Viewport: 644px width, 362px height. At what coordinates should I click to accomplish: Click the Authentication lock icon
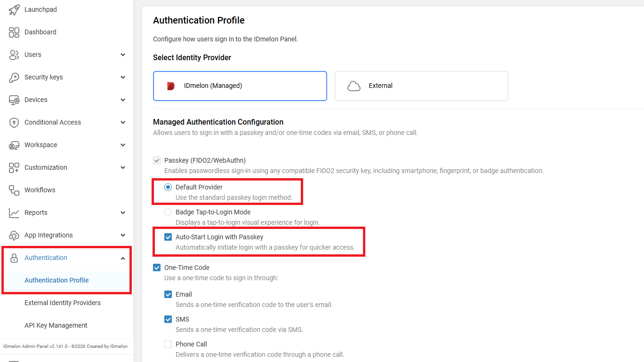(14, 258)
